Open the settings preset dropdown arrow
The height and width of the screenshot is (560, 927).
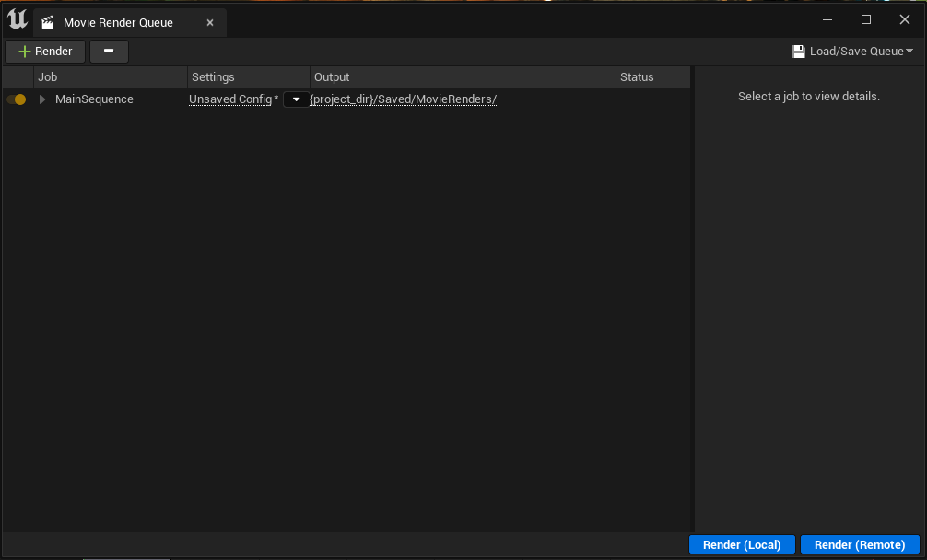tap(296, 99)
